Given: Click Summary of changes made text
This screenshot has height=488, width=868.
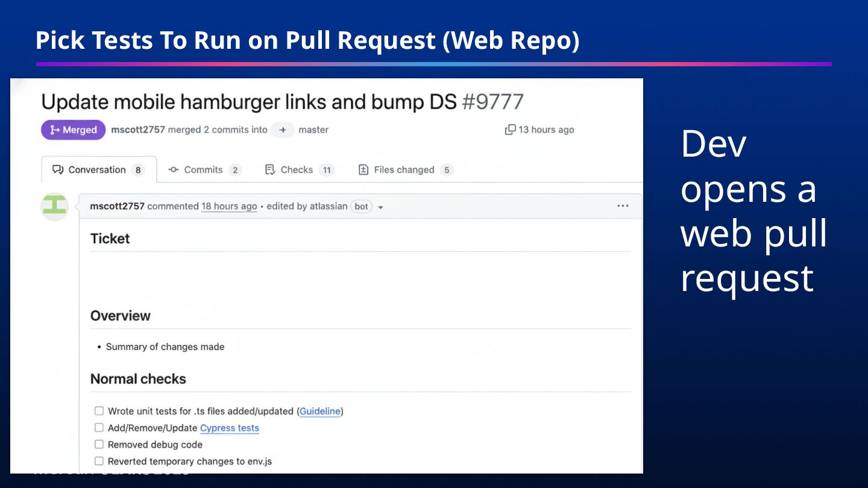Looking at the screenshot, I should point(165,346).
